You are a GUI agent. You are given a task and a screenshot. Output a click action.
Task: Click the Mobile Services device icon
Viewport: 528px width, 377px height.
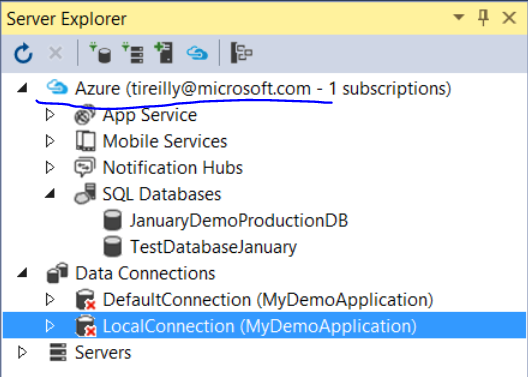[x=86, y=141]
